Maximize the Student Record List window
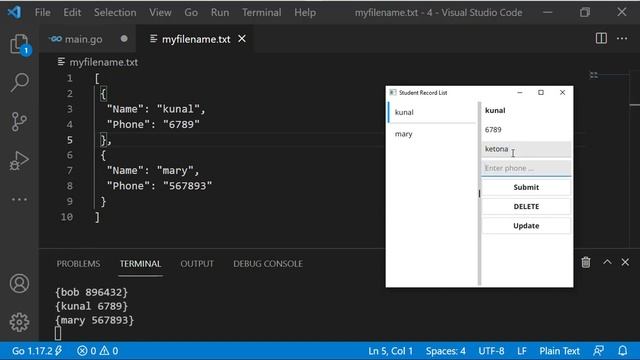Viewport: 640px width, 360px height. click(x=541, y=93)
